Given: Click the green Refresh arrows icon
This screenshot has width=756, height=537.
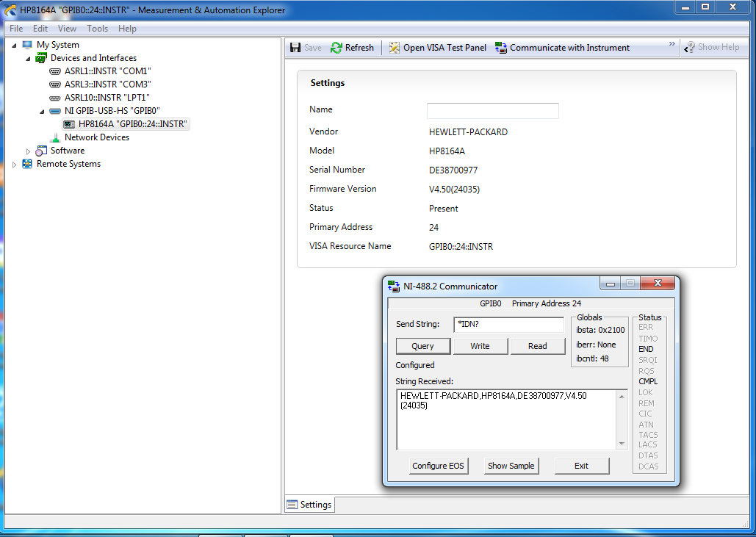Looking at the screenshot, I should (336, 48).
